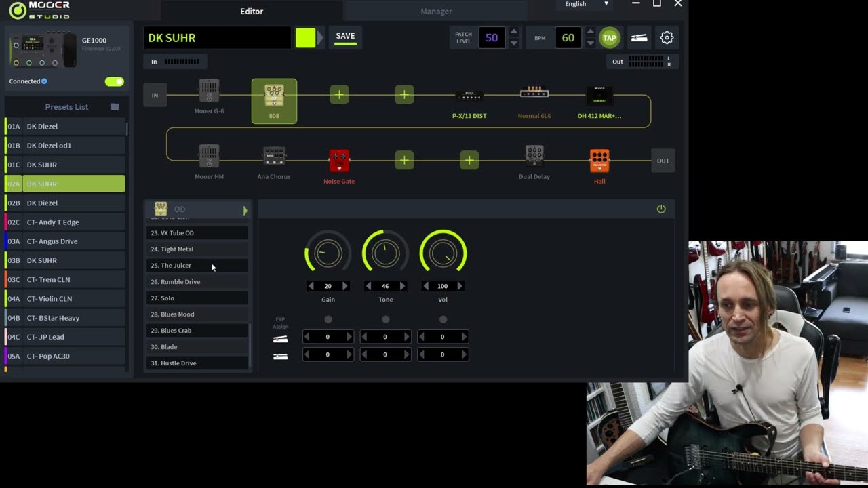
Task: Open the expression pedal settings icon
Action: [x=639, y=38]
